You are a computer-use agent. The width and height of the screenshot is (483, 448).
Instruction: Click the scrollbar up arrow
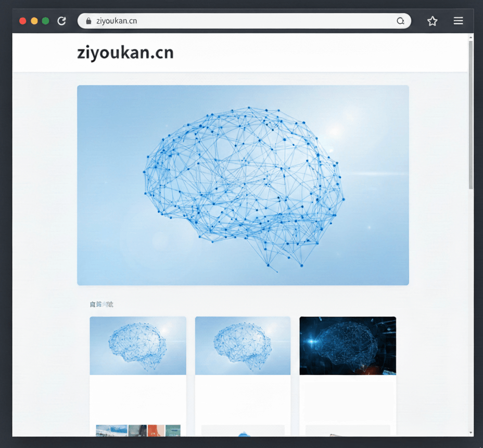tap(471, 38)
